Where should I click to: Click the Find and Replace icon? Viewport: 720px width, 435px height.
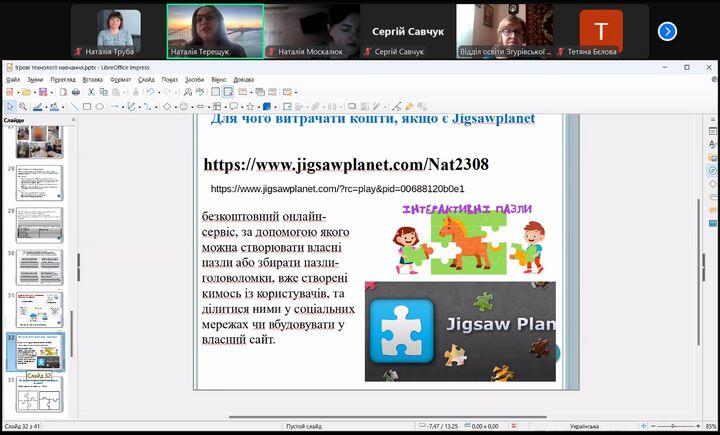pos(188,92)
